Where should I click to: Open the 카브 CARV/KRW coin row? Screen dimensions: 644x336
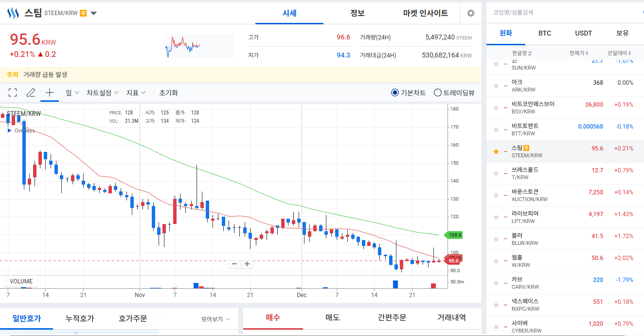565,283
